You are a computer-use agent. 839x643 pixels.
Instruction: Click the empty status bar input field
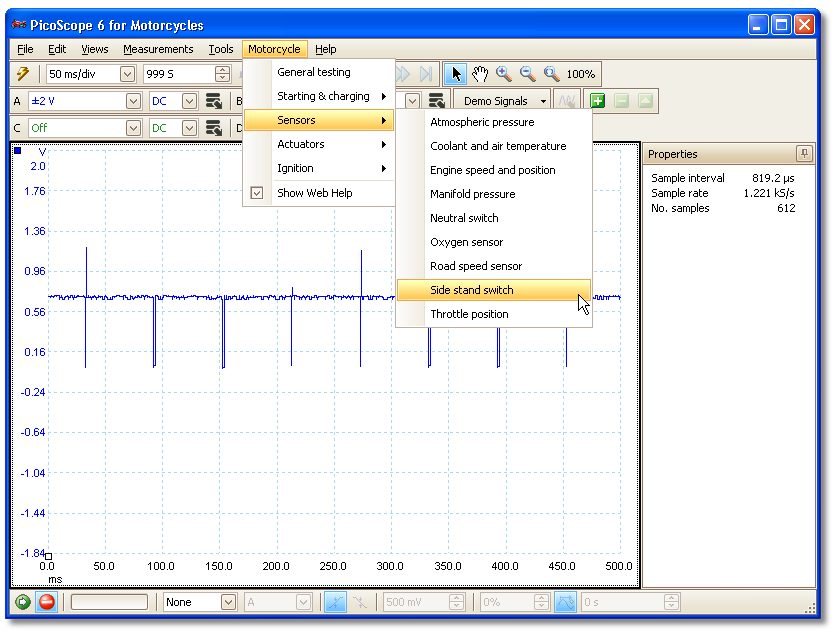click(x=109, y=603)
